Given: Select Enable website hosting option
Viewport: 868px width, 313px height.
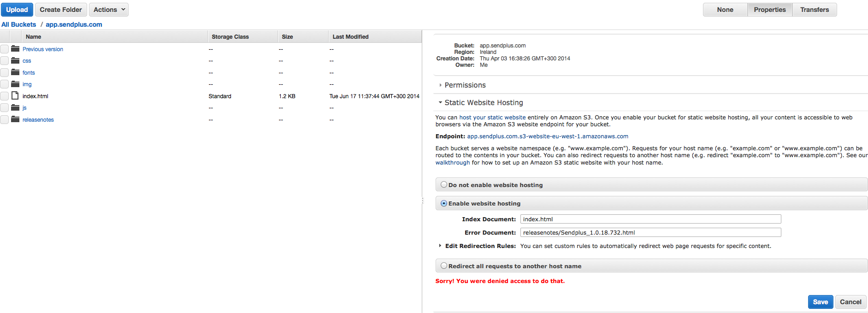Looking at the screenshot, I should coord(444,203).
